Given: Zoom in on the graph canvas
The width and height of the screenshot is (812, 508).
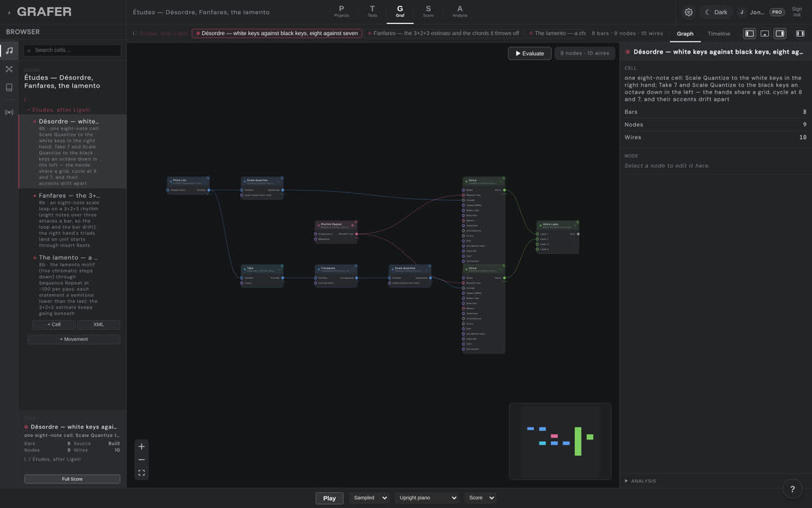Looking at the screenshot, I should click(x=141, y=446).
